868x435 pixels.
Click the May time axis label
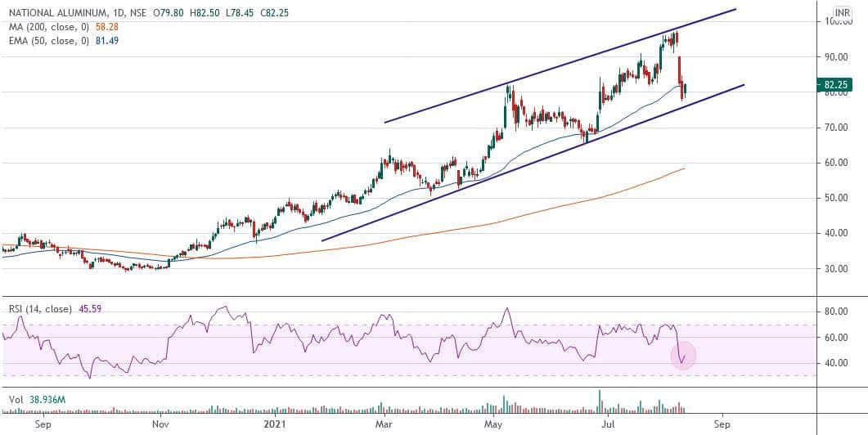(x=492, y=424)
